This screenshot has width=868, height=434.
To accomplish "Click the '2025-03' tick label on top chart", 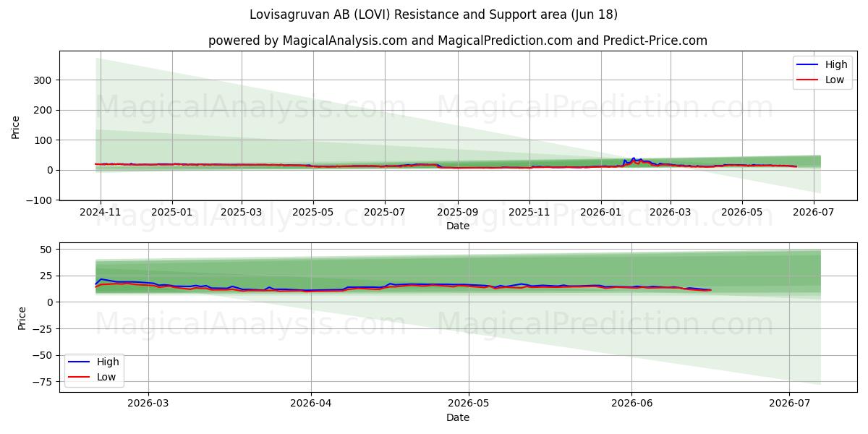I will [241, 212].
